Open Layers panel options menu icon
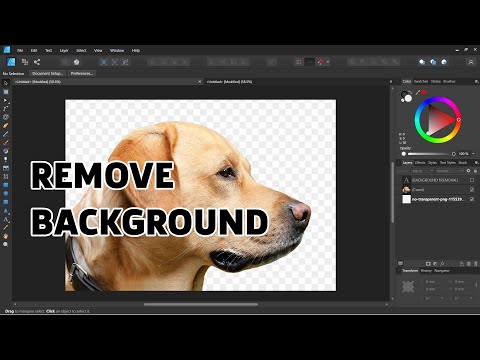The image size is (480, 360). (x=476, y=163)
